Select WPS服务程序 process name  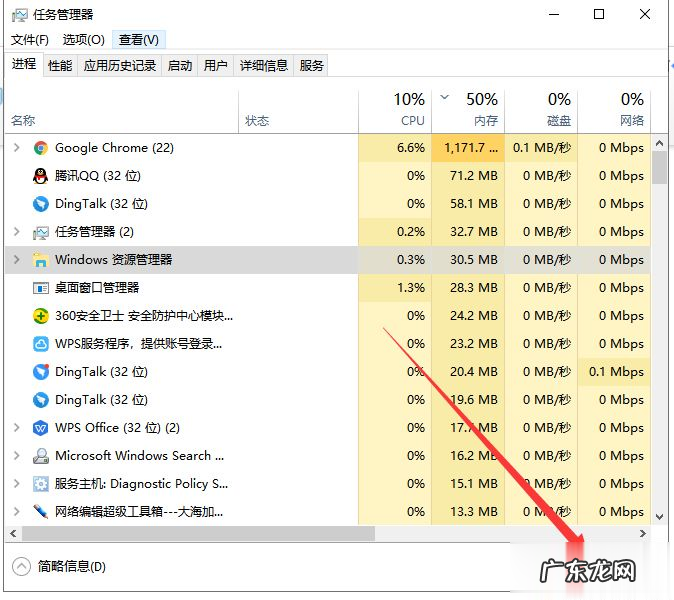point(138,344)
